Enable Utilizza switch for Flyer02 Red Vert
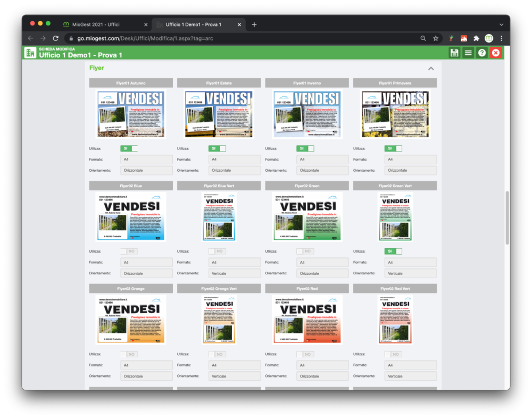 point(393,354)
